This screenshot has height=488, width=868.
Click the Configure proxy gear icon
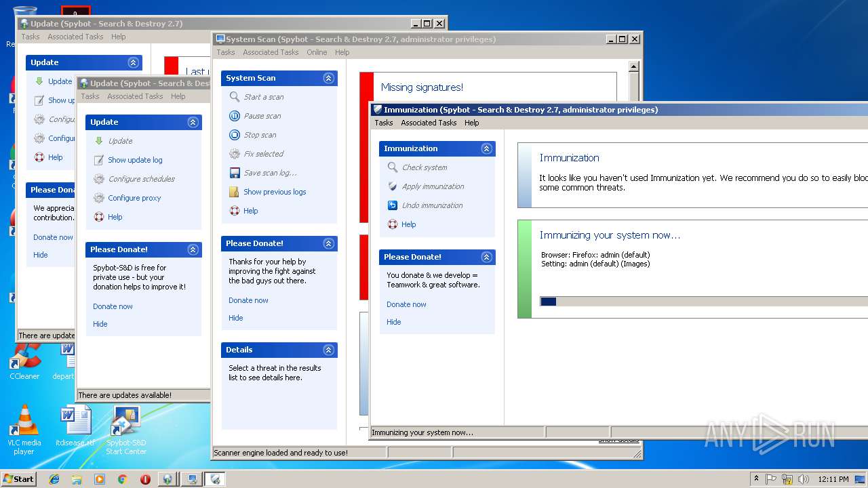pos(99,198)
